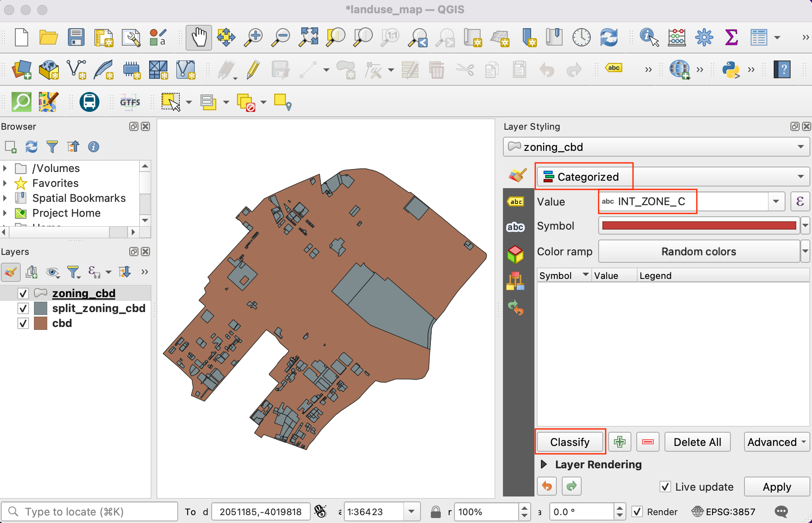Screen dimensions: 812x523
Task: Expand the Favorites item in Browser
Action: coord(5,183)
